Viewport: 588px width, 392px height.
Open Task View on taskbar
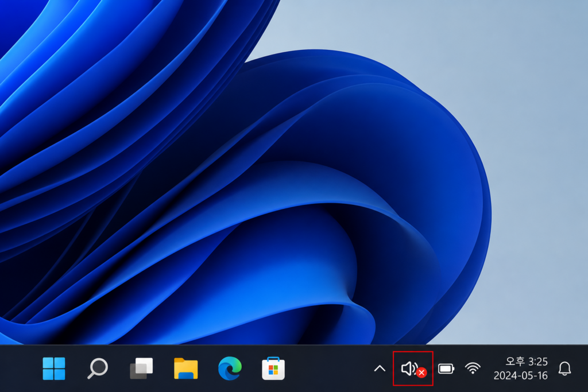coord(141,369)
